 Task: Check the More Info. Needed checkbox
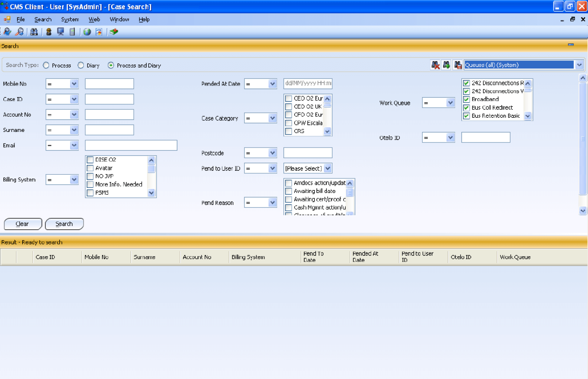click(90, 184)
